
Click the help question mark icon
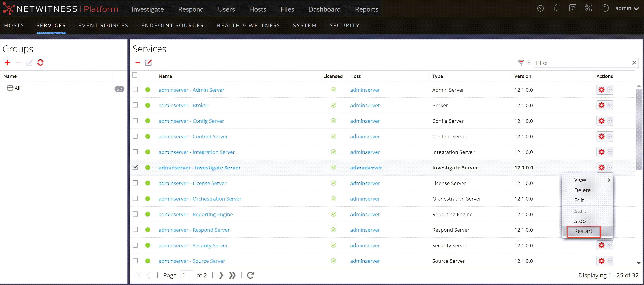tap(605, 8)
